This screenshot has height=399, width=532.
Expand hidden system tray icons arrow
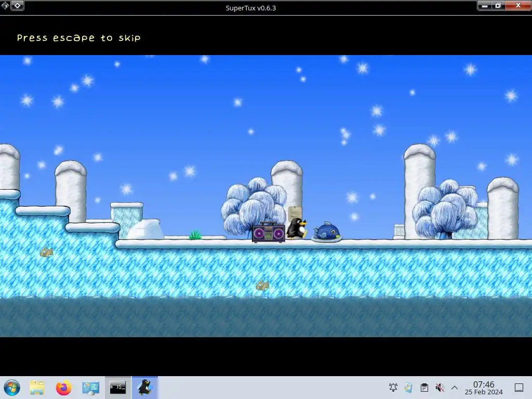tap(455, 388)
